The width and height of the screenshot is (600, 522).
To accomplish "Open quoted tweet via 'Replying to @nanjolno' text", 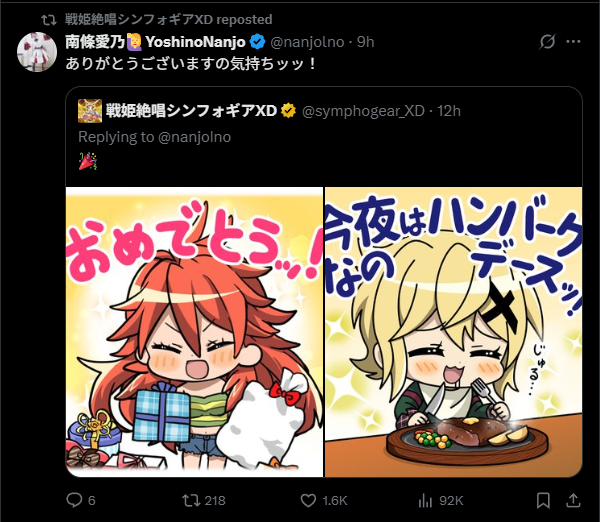I will pos(155,137).
